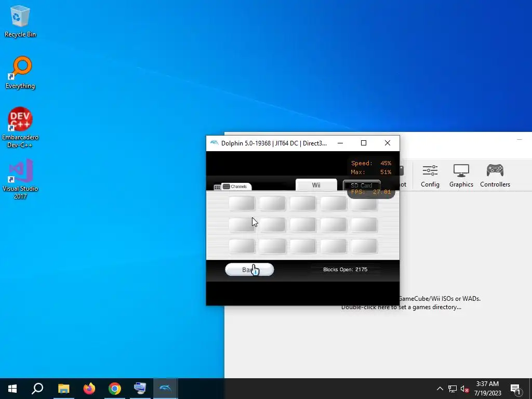Select the Everything search desktop shortcut
Screen dimensions: 532x399
pyautogui.click(x=20, y=72)
